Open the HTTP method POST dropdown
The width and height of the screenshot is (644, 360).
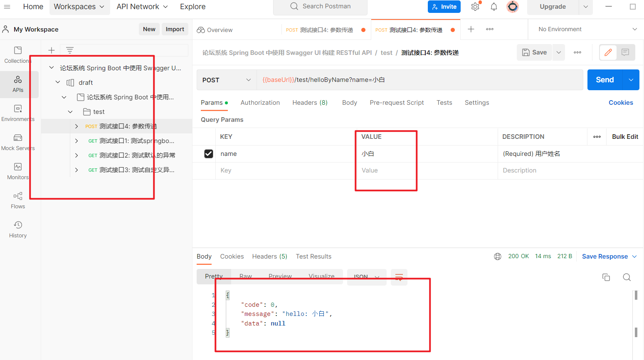coord(227,80)
